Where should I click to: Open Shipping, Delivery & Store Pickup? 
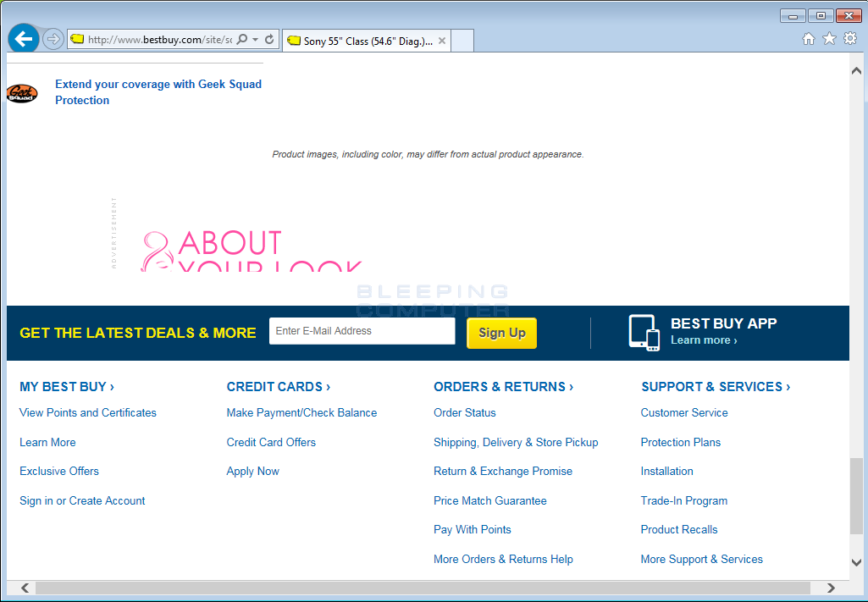click(x=516, y=443)
